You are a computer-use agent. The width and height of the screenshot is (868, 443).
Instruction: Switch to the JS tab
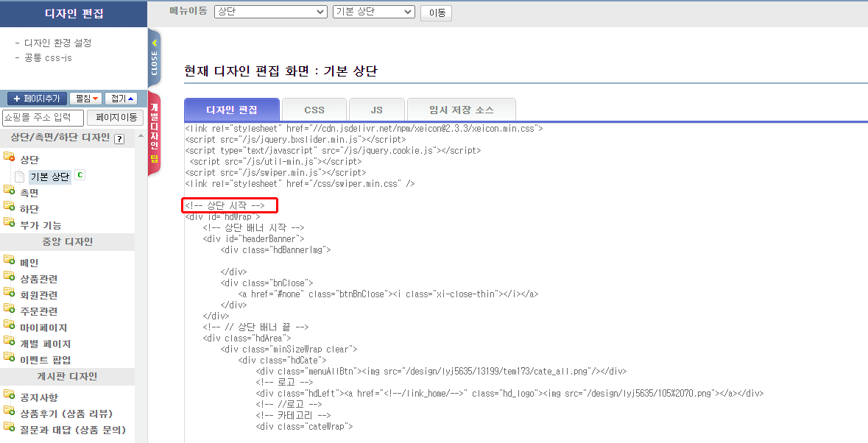click(376, 110)
